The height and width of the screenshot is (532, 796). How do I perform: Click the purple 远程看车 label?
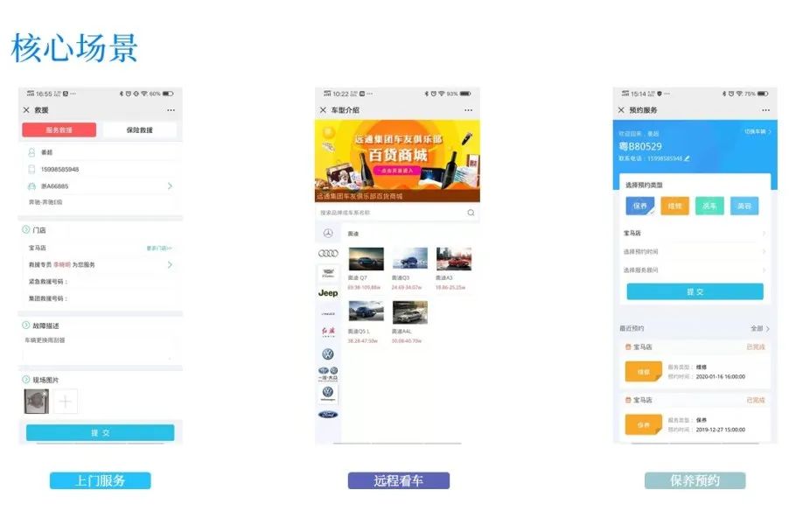coord(399,480)
